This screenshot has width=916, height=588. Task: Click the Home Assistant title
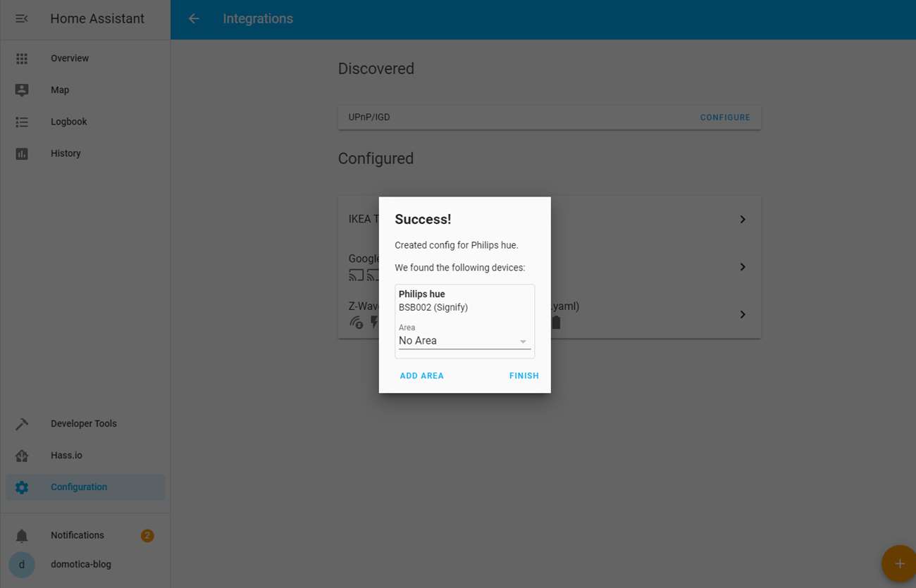(x=97, y=19)
